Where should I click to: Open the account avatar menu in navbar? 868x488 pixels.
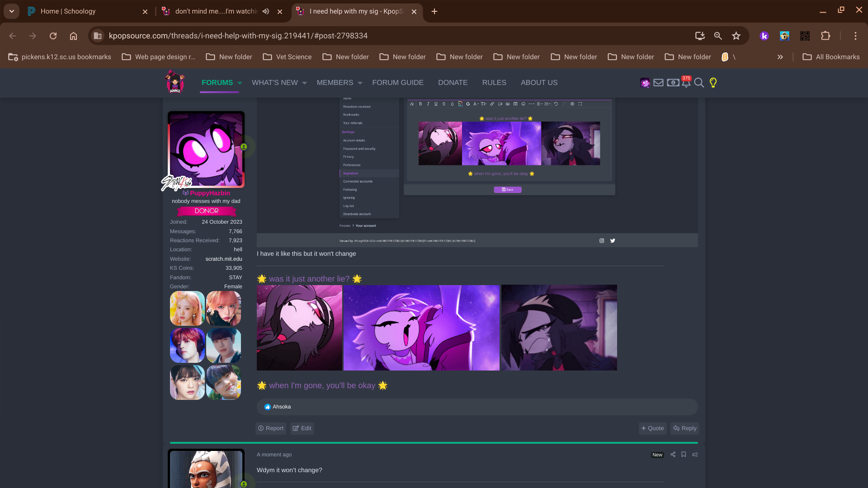645,83
